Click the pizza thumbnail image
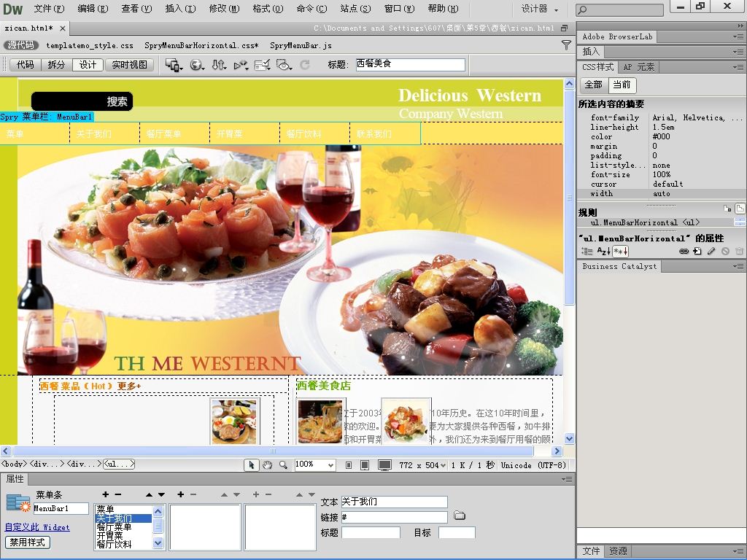The height and width of the screenshot is (560, 747). click(320, 421)
